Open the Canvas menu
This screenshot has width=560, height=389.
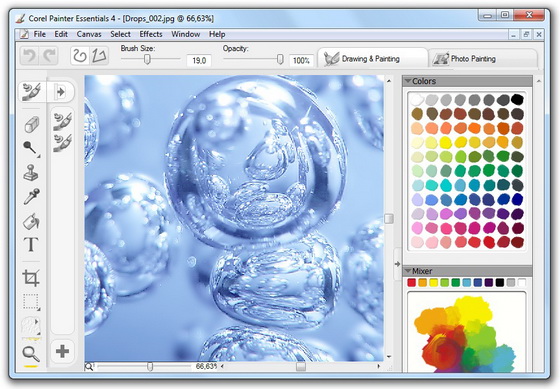89,34
